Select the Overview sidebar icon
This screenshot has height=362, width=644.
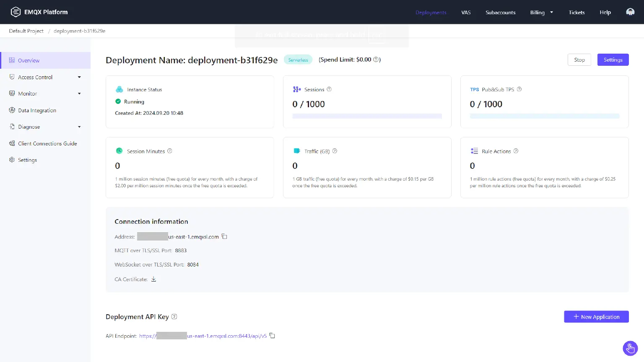tap(12, 60)
